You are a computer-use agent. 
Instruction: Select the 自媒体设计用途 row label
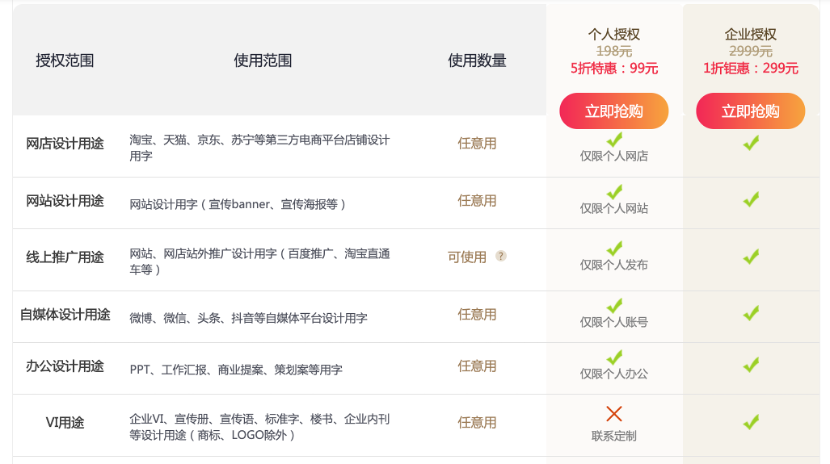65,315
